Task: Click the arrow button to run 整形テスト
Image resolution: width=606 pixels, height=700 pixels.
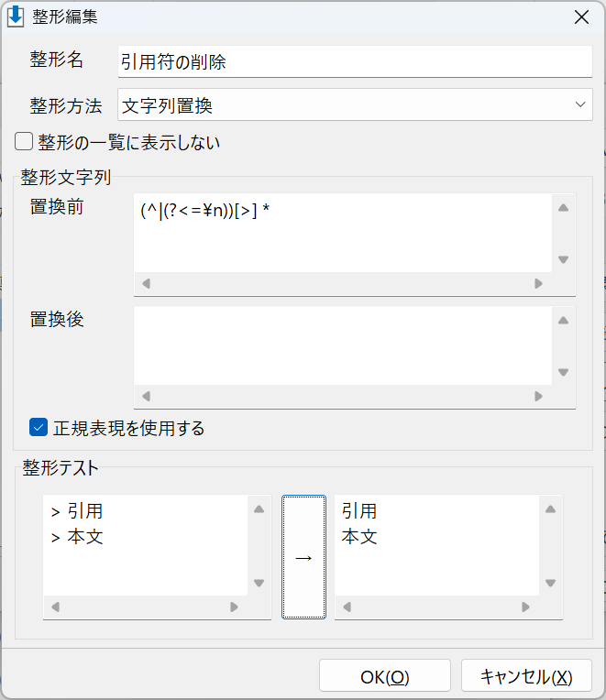Action: [x=303, y=557]
